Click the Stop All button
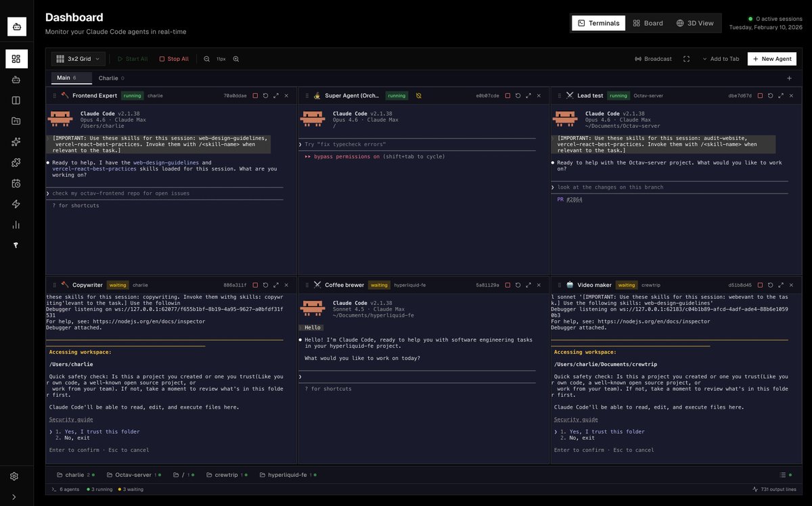 click(174, 59)
